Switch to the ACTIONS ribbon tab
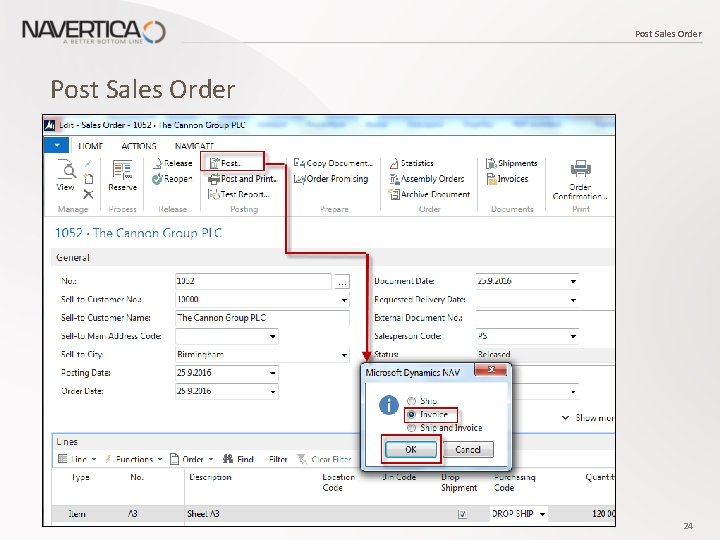Image resolution: width=720 pixels, height=540 pixels. click(139, 146)
